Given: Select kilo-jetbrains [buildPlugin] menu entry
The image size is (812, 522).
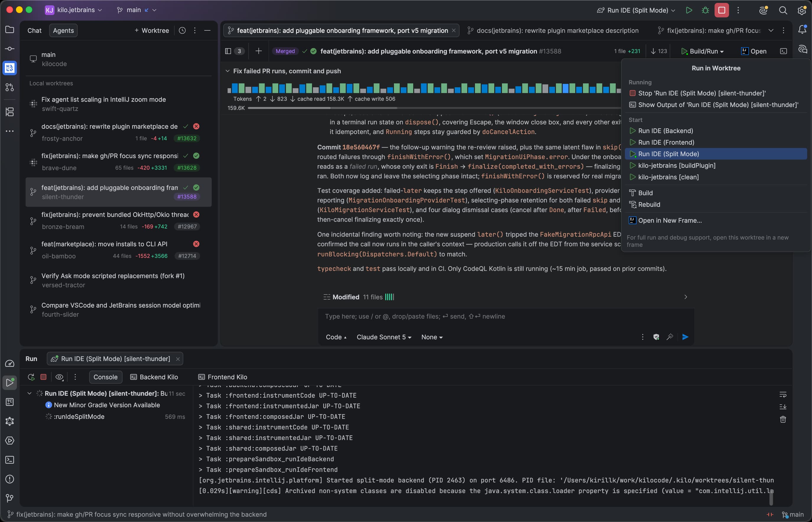Looking at the screenshot, I should pyautogui.click(x=716, y=165).
